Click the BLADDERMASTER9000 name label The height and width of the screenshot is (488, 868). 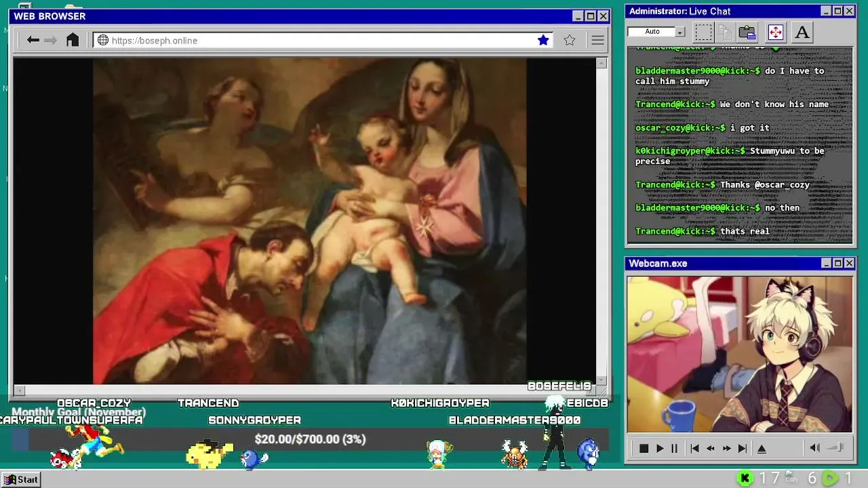point(515,420)
